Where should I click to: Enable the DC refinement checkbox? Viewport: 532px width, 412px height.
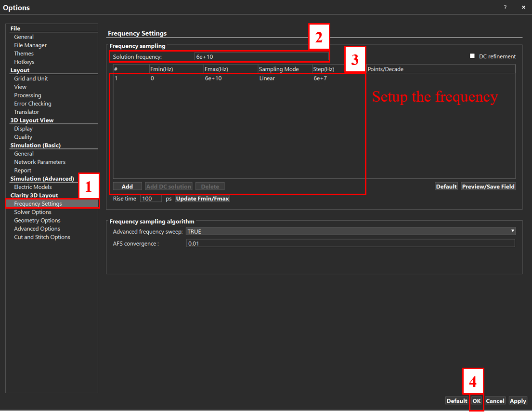tap(472, 56)
